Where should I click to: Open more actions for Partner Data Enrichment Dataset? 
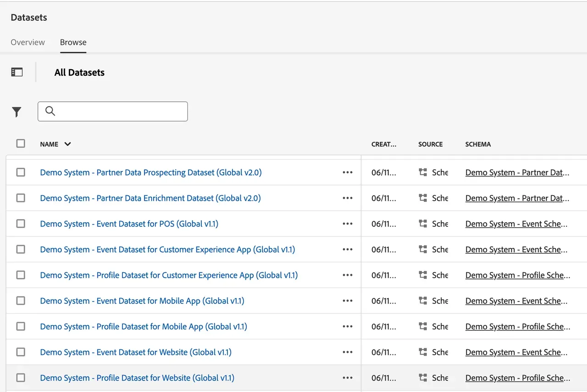348,198
